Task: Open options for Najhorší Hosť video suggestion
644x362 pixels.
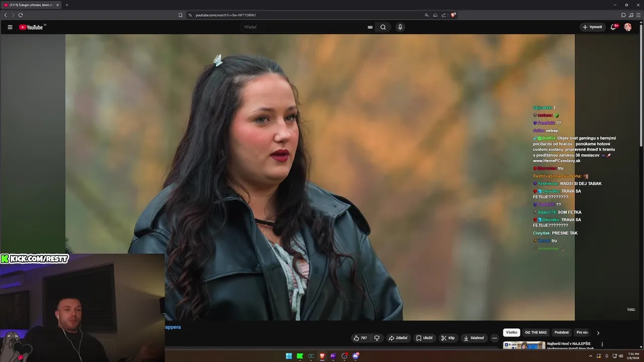Action: point(602,345)
